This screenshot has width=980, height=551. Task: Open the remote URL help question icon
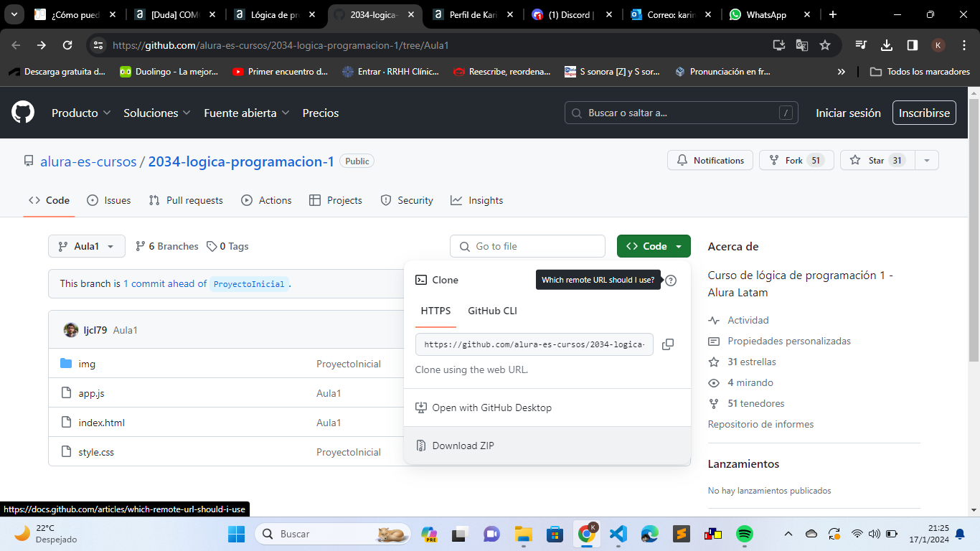[x=671, y=281]
